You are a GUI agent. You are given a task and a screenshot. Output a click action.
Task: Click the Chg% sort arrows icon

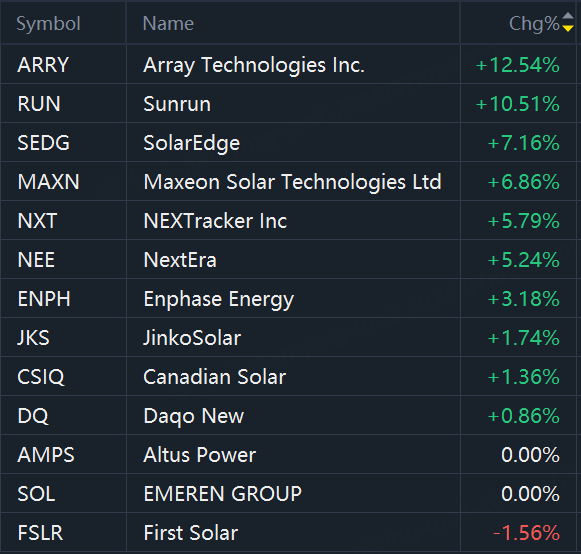[x=568, y=22]
